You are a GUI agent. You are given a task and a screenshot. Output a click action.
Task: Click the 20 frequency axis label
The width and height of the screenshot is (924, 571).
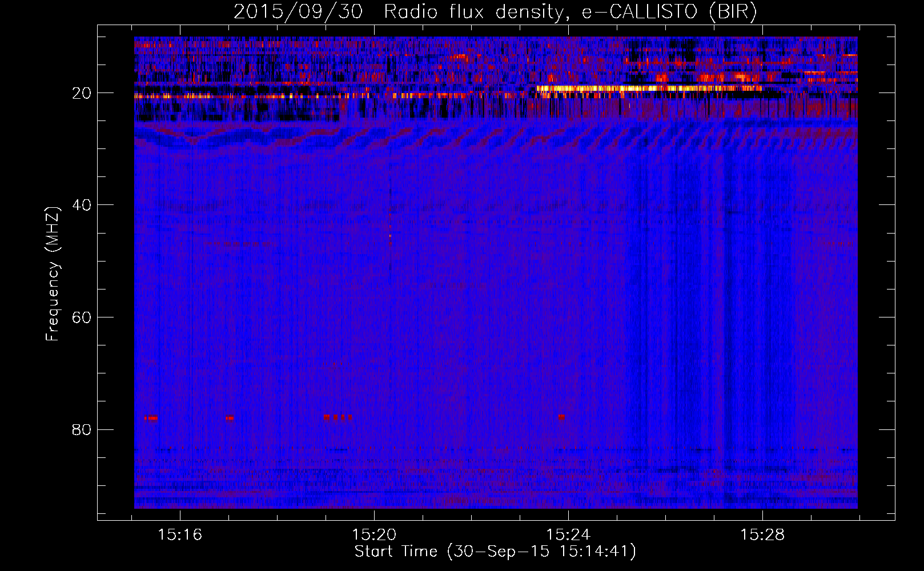[x=82, y=93]
